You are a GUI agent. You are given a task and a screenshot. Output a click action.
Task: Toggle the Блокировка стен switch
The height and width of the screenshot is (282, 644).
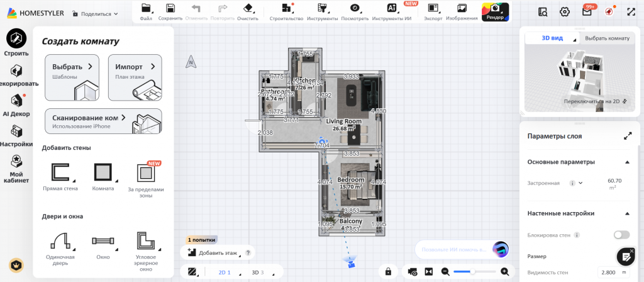[621, 235]
